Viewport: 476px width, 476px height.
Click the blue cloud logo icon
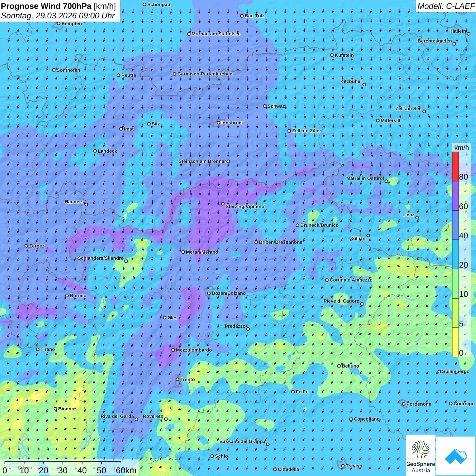(456, 456)
